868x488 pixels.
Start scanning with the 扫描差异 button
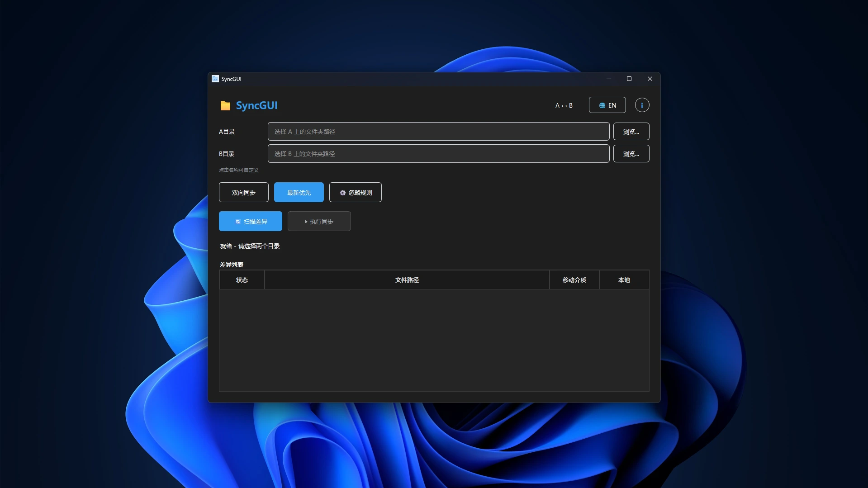251,221
